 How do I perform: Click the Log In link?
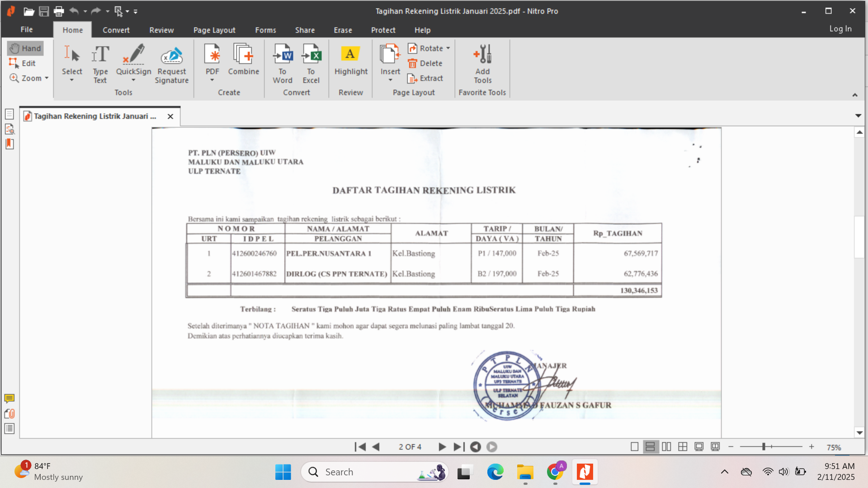[840, 29]
